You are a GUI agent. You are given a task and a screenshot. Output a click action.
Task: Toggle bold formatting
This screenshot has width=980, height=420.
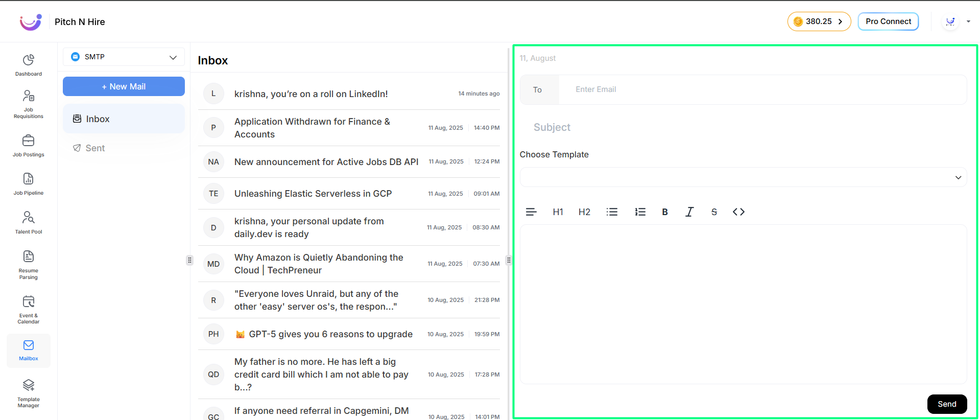[665, 212]
